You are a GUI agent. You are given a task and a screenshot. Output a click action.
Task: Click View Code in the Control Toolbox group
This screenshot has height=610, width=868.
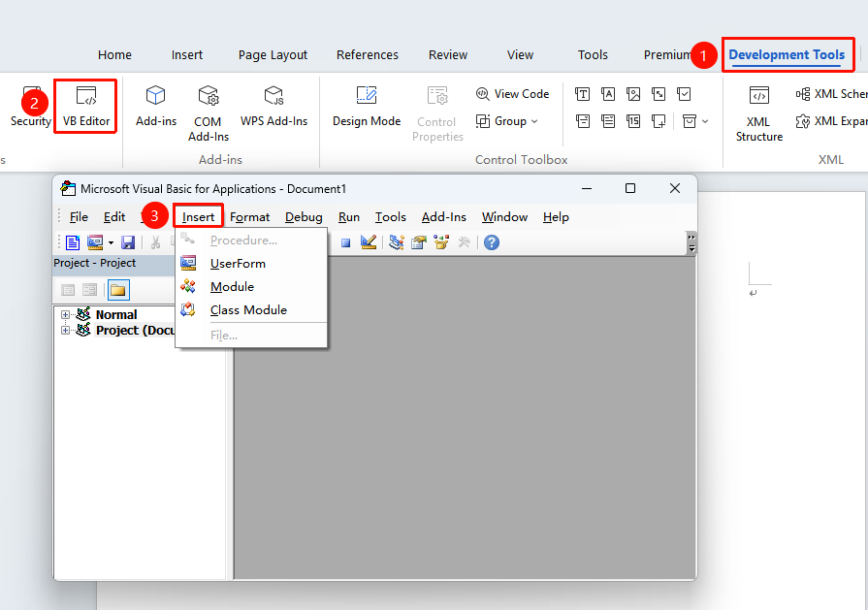pyautogui.click(x=513, y=94)
